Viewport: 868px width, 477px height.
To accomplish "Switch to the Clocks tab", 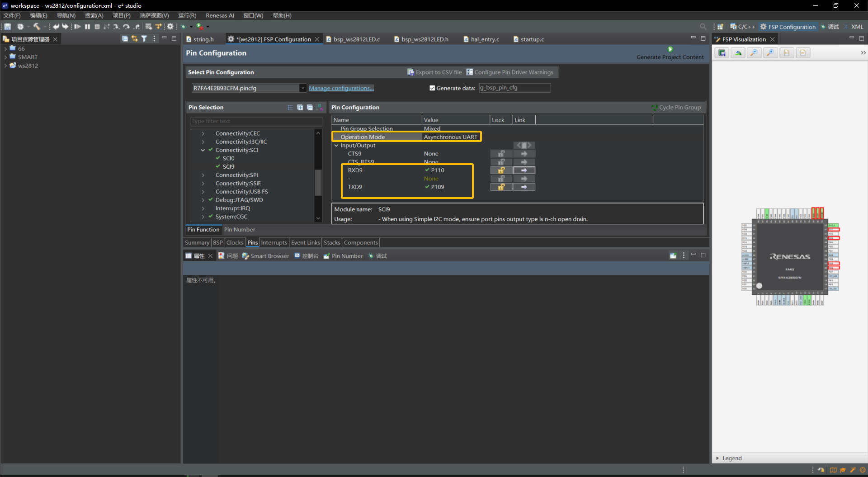I will pyautogui.click(x=235, y=243).
